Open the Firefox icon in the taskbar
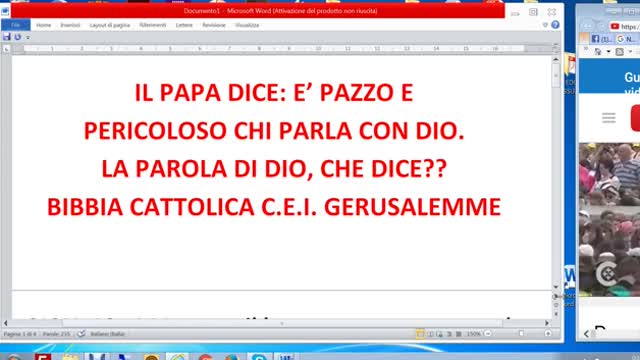Image resolution: width=640 pixels, height=360 pixels. [231, 357]
